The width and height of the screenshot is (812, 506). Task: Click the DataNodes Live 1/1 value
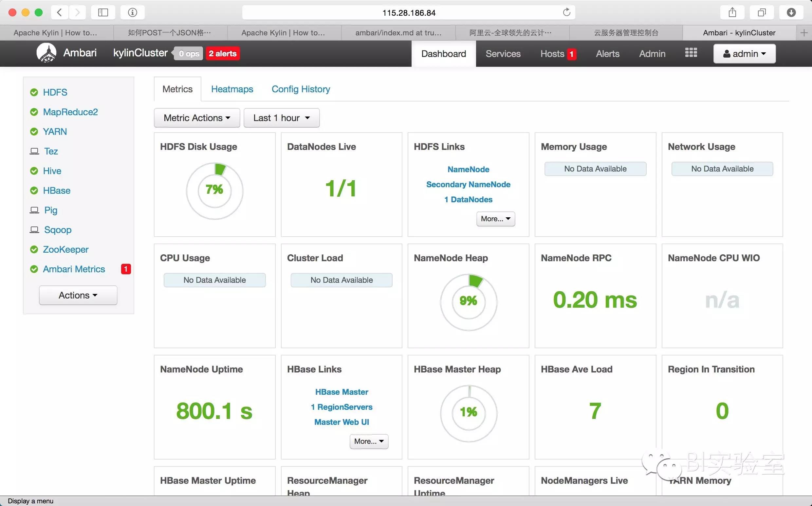pos(341,189)
